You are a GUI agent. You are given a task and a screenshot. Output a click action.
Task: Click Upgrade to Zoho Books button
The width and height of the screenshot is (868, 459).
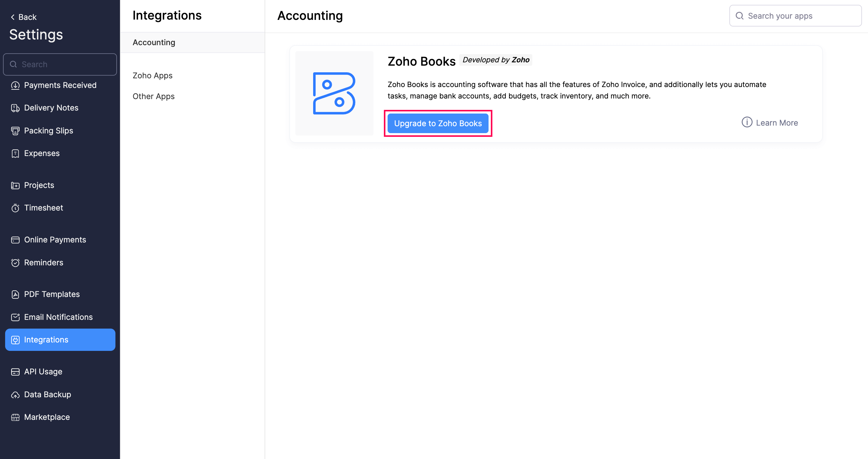[438, 123]
